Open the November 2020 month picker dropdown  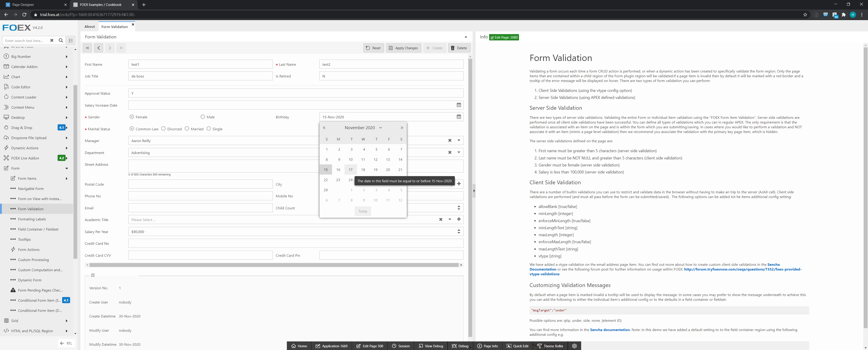tap(380, 128)
